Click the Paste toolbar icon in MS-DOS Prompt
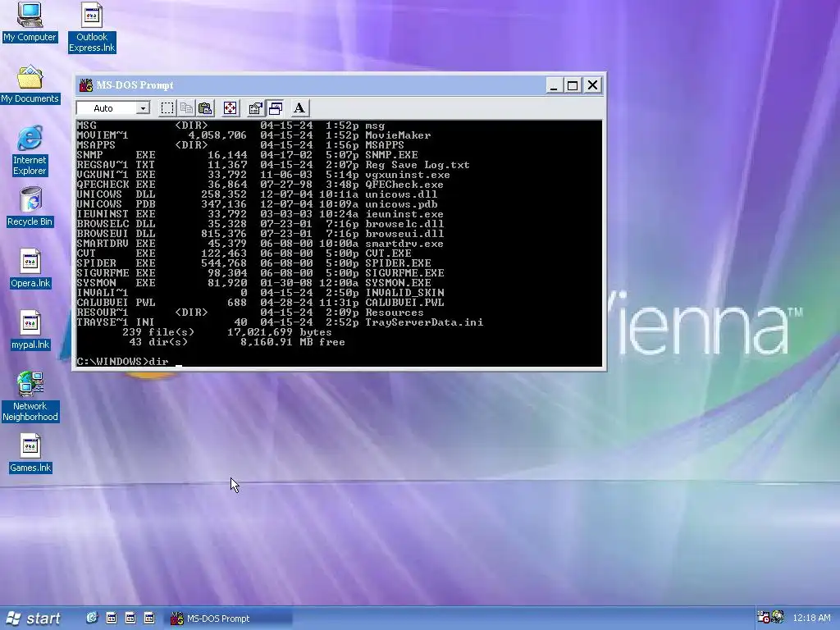 (x=204, y=108)
